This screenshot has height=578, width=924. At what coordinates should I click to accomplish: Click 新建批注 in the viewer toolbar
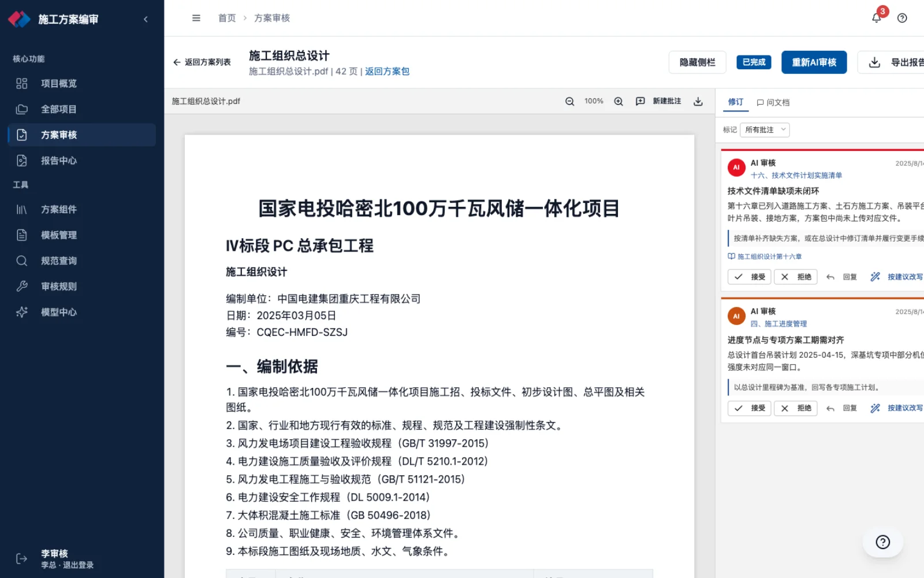(x=658, y=101)
